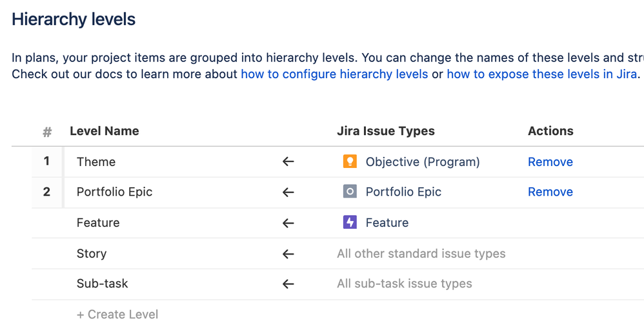Click the arrow icon in Portfolio Epic row
The height and width of the screenshot is (334, 644).
coord(288,192)
